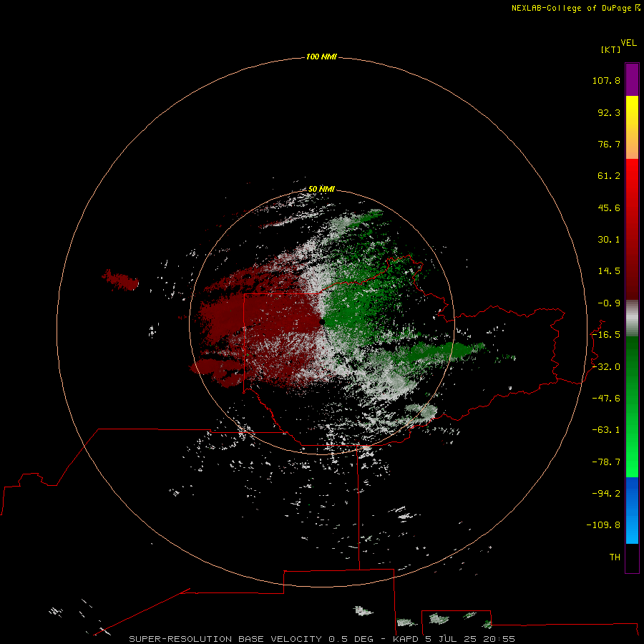Image resolution: width=644 pixels, height=644 pixels.
Task: Click the 50 NMI range ring label
Action: point(321,189)
